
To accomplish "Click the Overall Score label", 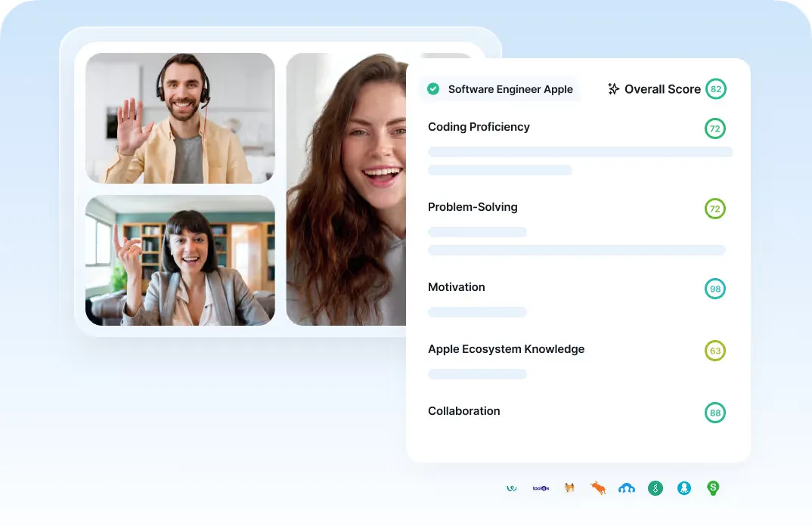I will click(x=662, y=89).
